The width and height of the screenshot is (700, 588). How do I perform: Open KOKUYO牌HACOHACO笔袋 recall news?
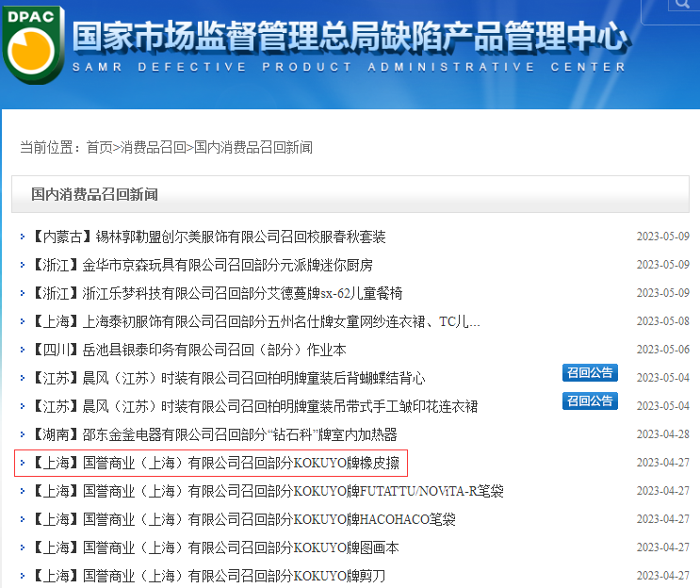[245, 519]
